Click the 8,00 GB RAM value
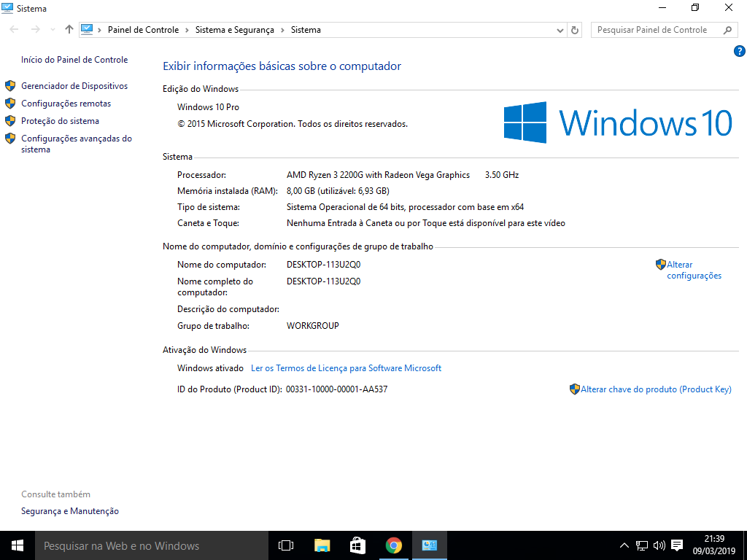 (x=338, y=191)
